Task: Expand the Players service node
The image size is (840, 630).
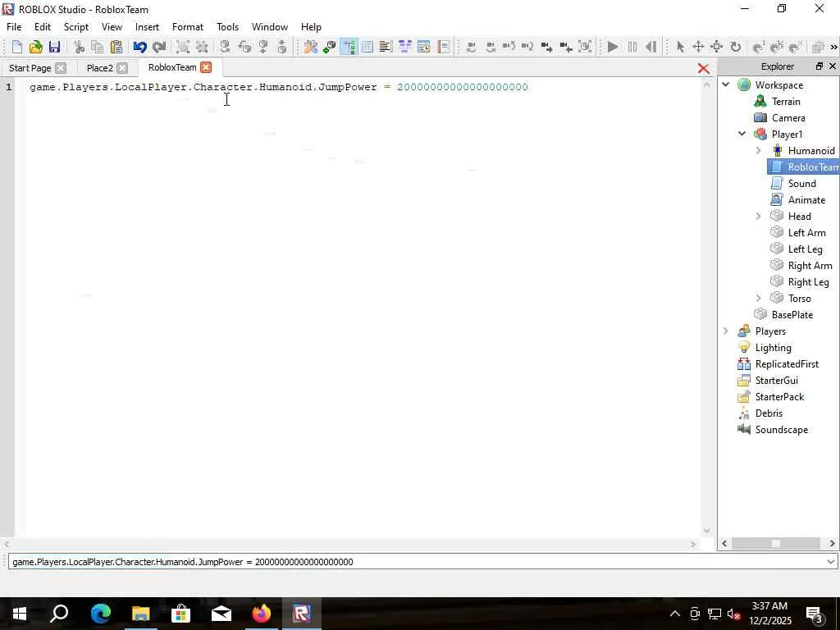Action: [x=726, y=331]
